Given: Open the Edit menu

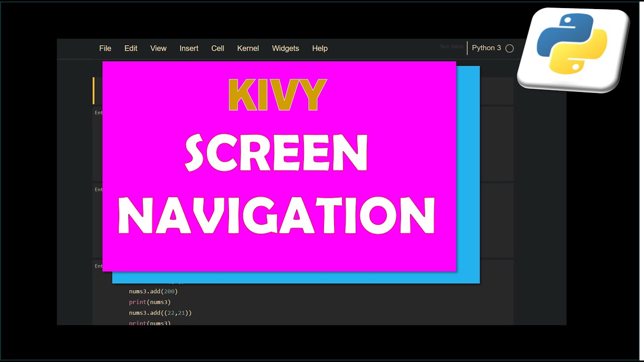Looking at the screenshot, I should pos(131,48).
